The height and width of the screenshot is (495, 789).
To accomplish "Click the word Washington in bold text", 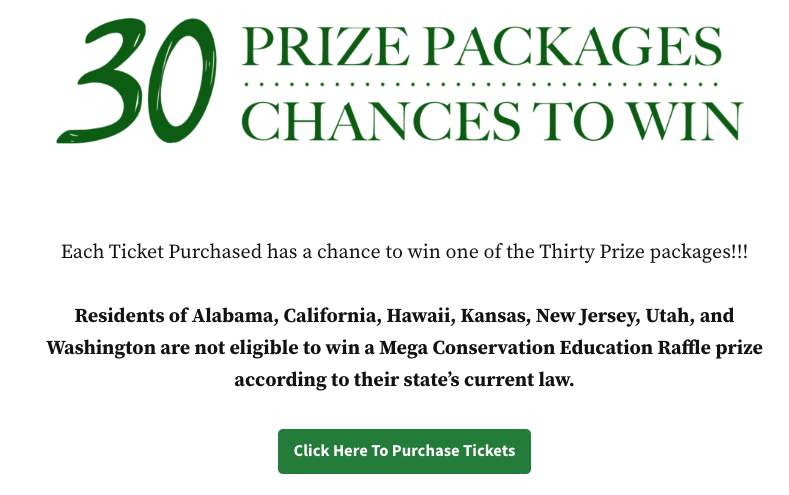I will click(101, 348).
